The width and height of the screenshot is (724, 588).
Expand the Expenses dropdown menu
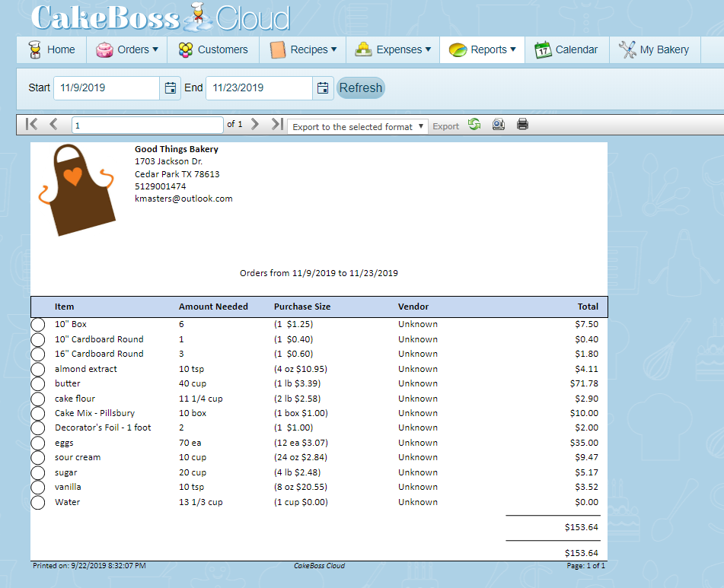coord(393,49)
